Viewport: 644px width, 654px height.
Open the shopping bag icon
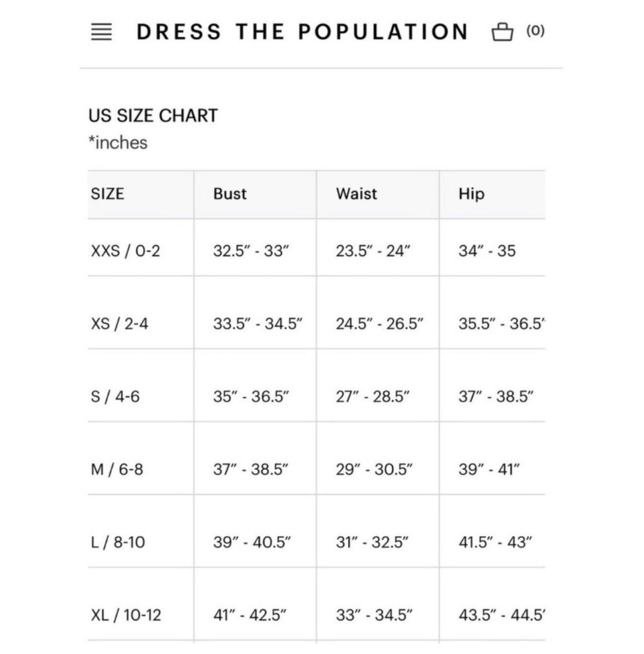click(502, 32)
